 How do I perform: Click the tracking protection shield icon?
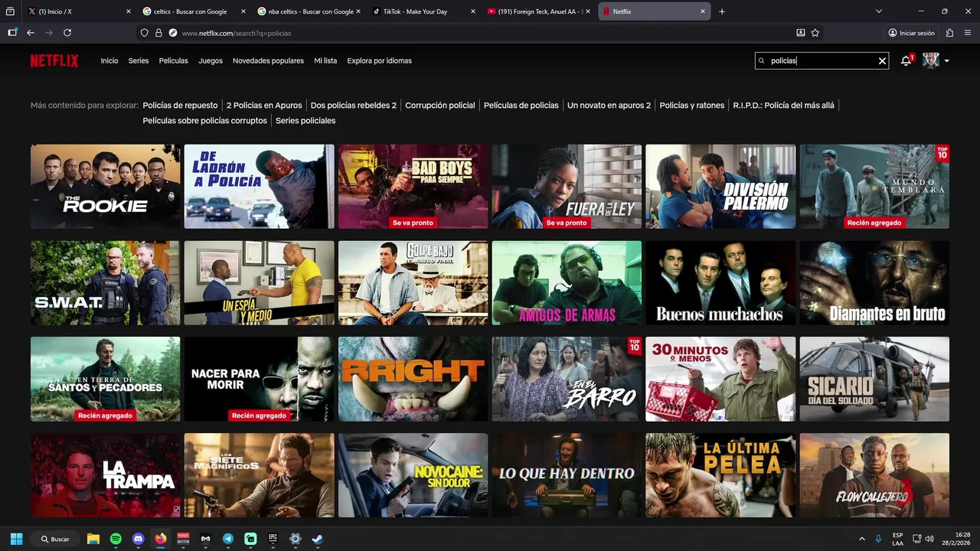coord(144,33)
